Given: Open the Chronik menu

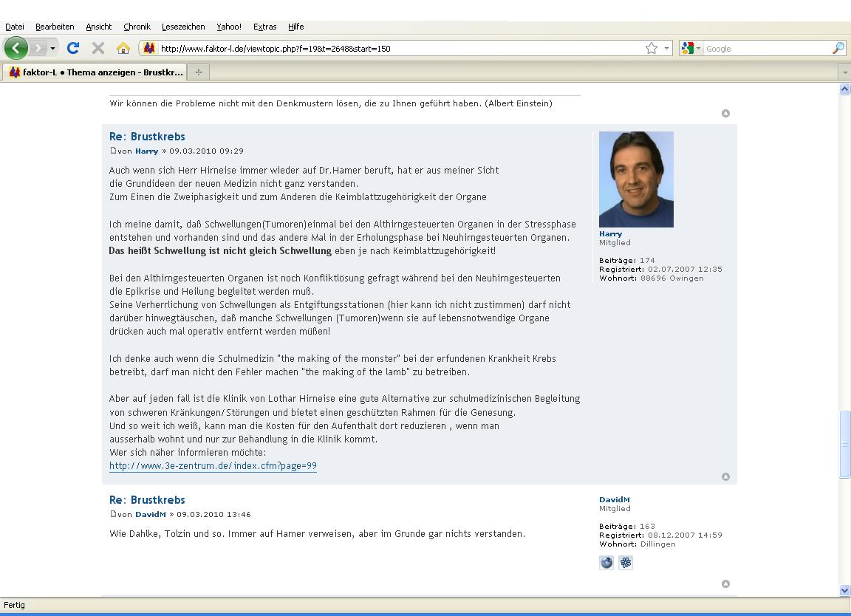Looking at the screenshot, I should (137, 27).
